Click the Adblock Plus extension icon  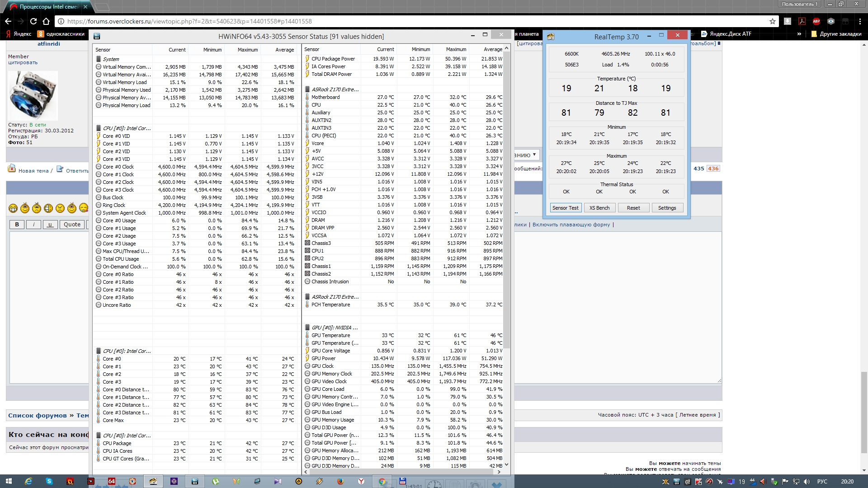coord(816,21)
